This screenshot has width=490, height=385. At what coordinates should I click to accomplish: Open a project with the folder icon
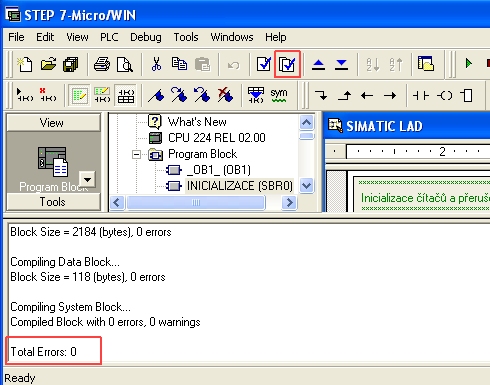[x=48, y=64]
